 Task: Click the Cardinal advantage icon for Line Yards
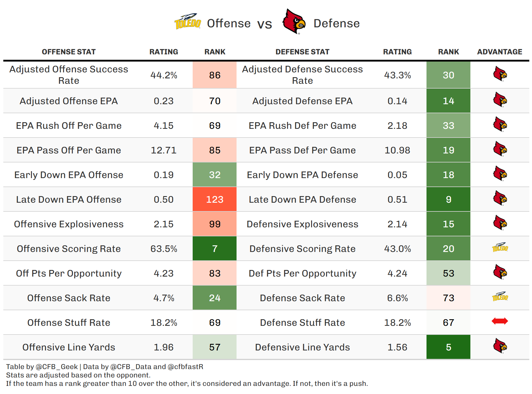pyautogui.click(x=500, y=346)
